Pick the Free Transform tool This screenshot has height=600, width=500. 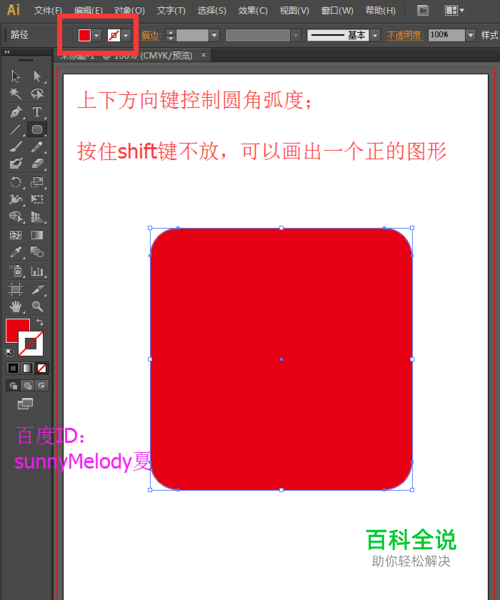pyautogui.click(x=37, y=199)
